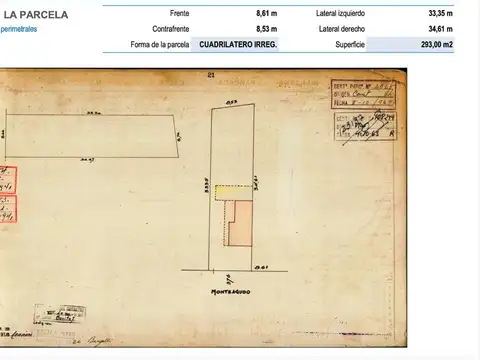480x360 pixels.
Task: Click the pink building footprint on plan
Action: 241,223
